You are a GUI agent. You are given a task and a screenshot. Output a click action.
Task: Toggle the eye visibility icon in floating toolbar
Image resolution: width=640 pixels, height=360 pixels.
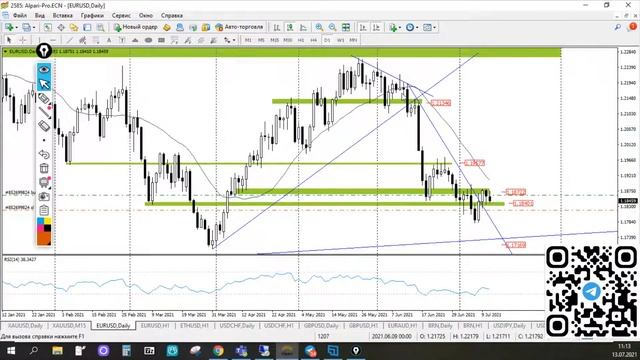point(44,69)
